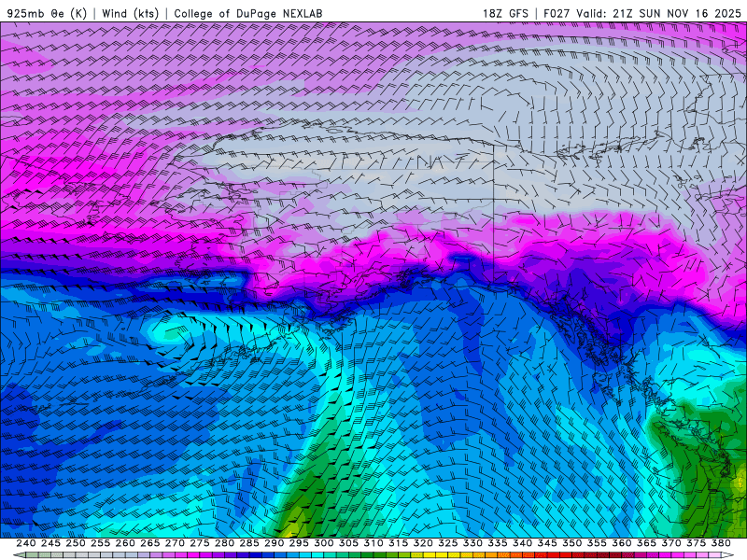Click the '18Z GFS' model run label

(x=505, y=13)
